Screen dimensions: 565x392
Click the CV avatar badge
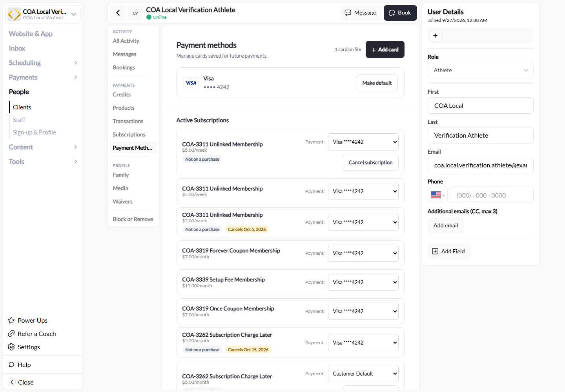(135, 13)
